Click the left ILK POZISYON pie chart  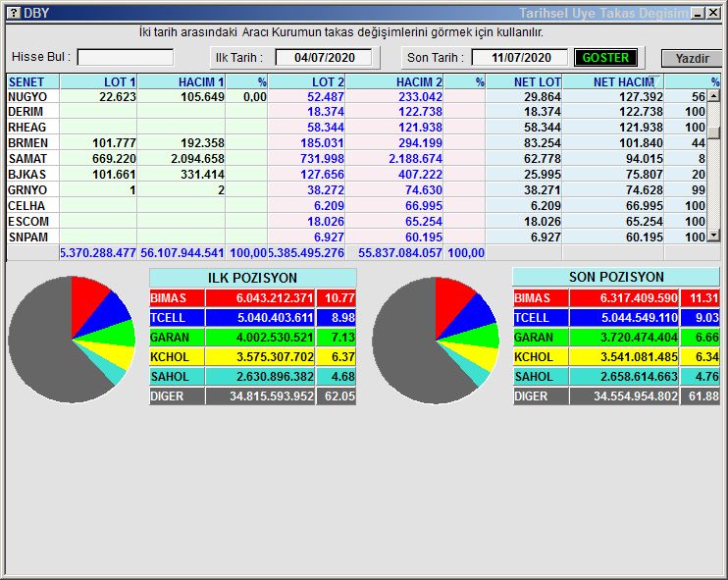(72, 340)
